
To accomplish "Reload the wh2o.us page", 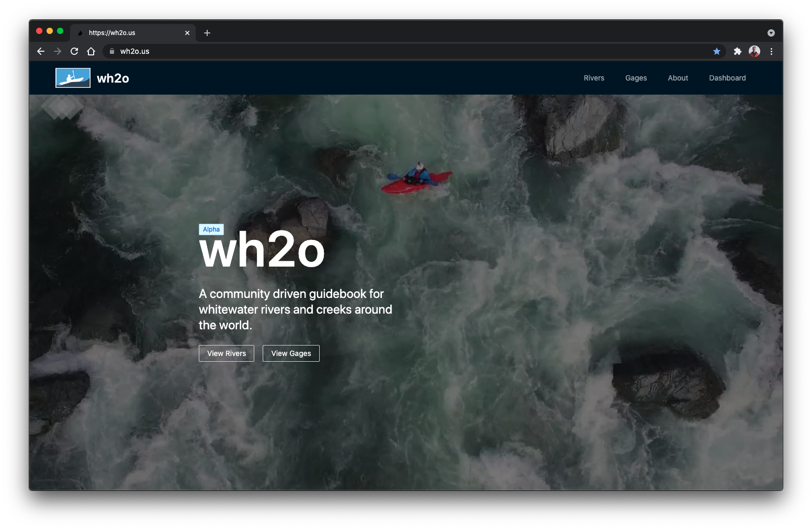I will [x=74, y=51].
